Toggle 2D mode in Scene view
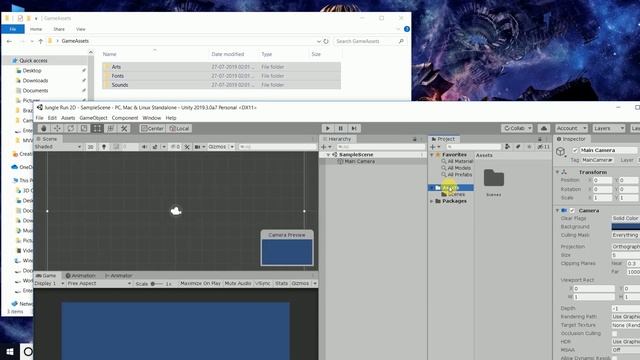The width and height of the screenshot is (640, 360). pos(91,147)
